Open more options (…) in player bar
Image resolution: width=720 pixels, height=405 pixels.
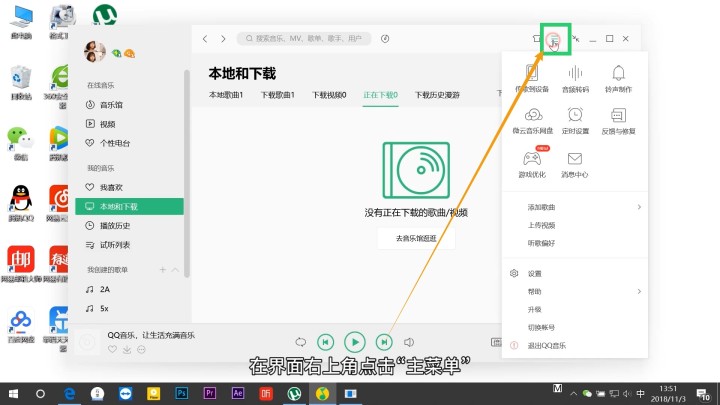pyautogui.click(x=141, y=349)
